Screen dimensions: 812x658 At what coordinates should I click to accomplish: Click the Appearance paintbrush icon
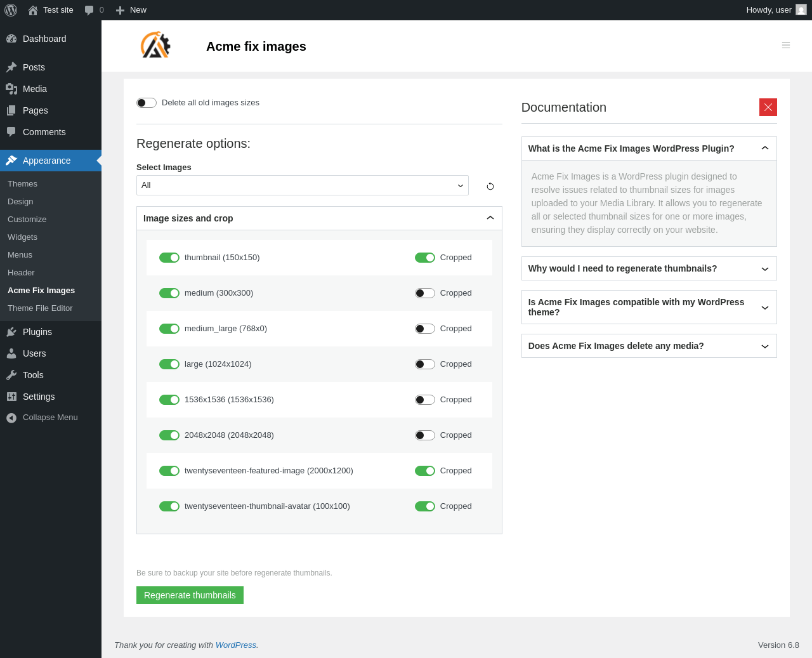point(11,161)
